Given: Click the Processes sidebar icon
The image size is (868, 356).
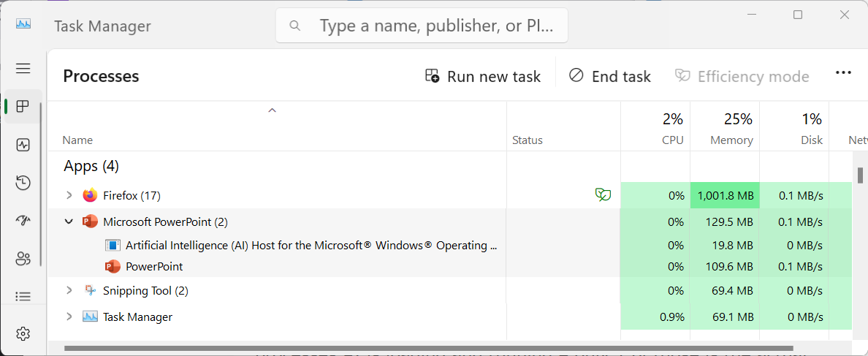Looking at the screenshot, I should (23, 107).
